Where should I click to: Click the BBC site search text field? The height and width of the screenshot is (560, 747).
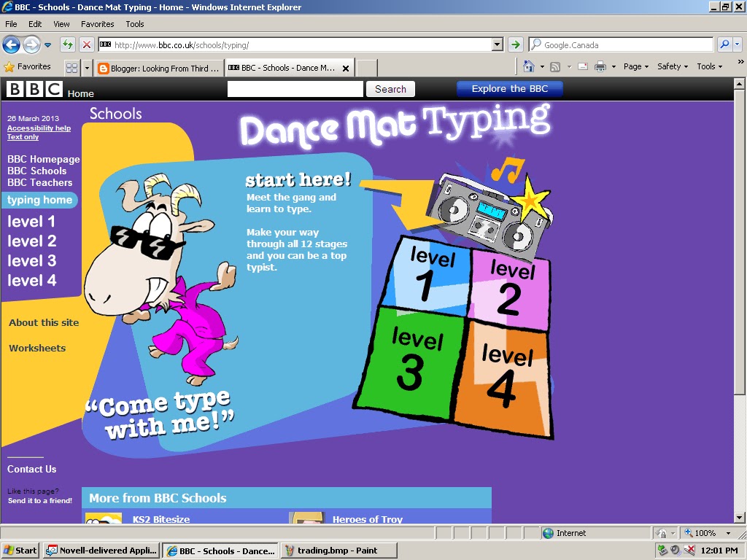pos(295,89)
